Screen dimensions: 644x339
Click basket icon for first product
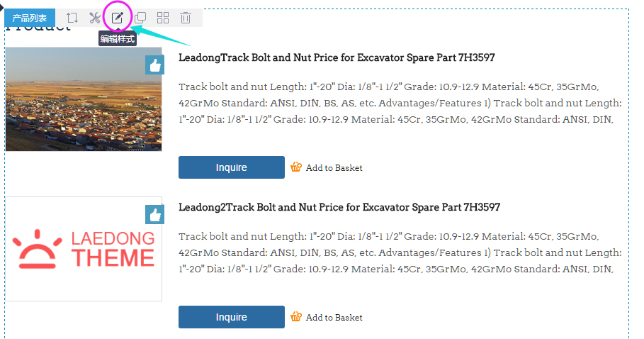coord(296,167)
